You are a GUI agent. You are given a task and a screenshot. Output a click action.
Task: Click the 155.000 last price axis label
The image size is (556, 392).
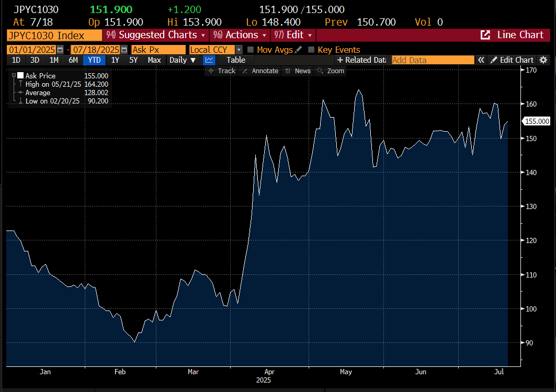click(x=537, y=121)
